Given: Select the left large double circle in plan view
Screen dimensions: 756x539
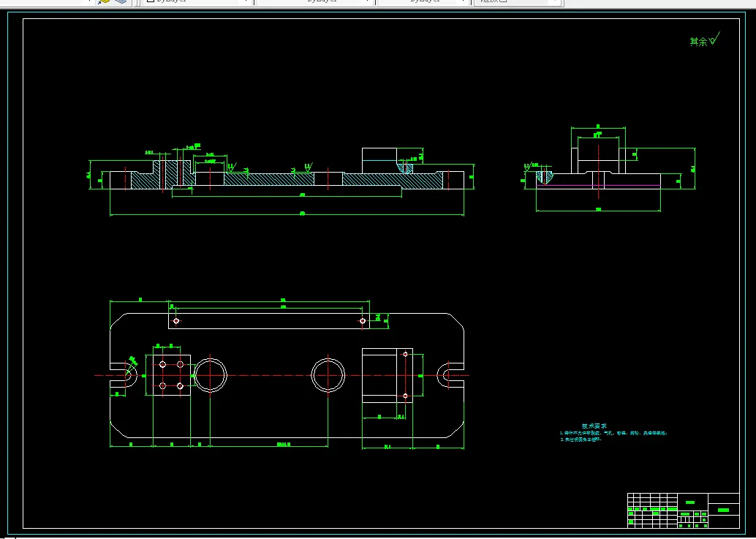Looking at the screenshot, I should 211,375.
